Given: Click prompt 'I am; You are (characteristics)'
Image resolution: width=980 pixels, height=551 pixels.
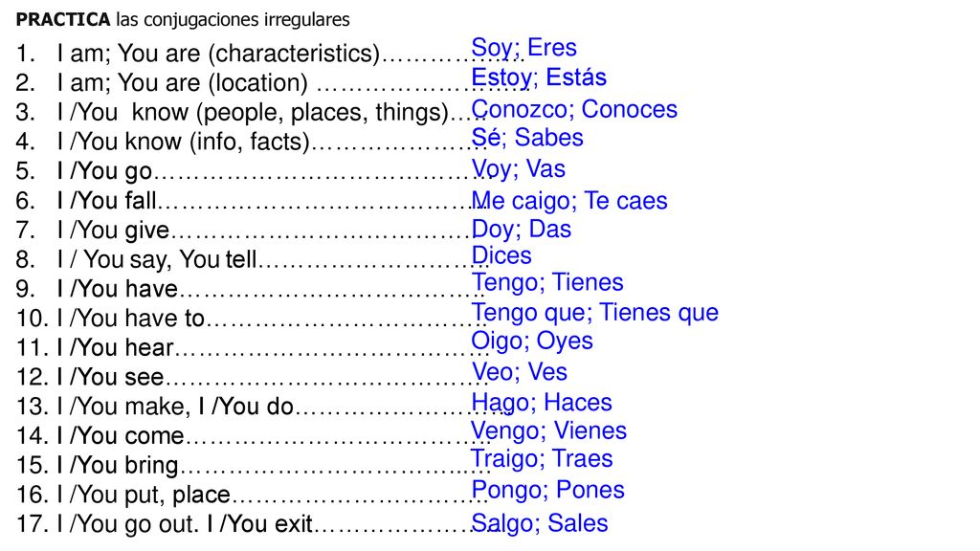Looking at the screenshot, I should 219,54.
